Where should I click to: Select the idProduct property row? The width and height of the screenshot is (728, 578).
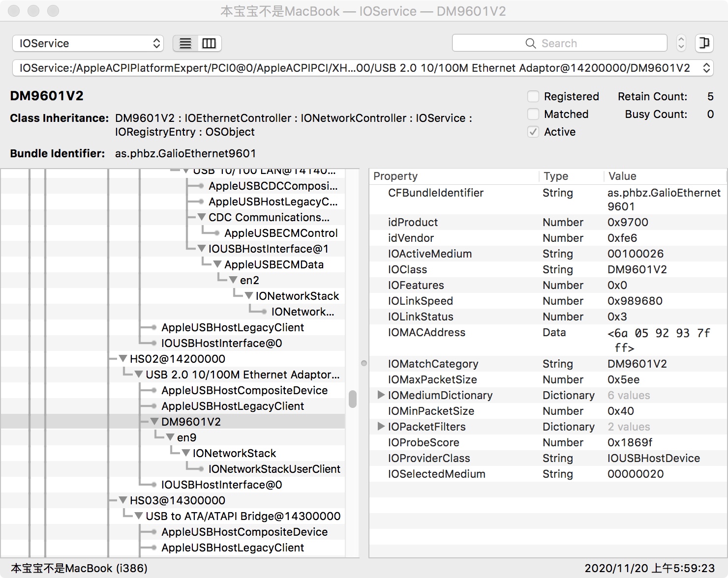548,222
